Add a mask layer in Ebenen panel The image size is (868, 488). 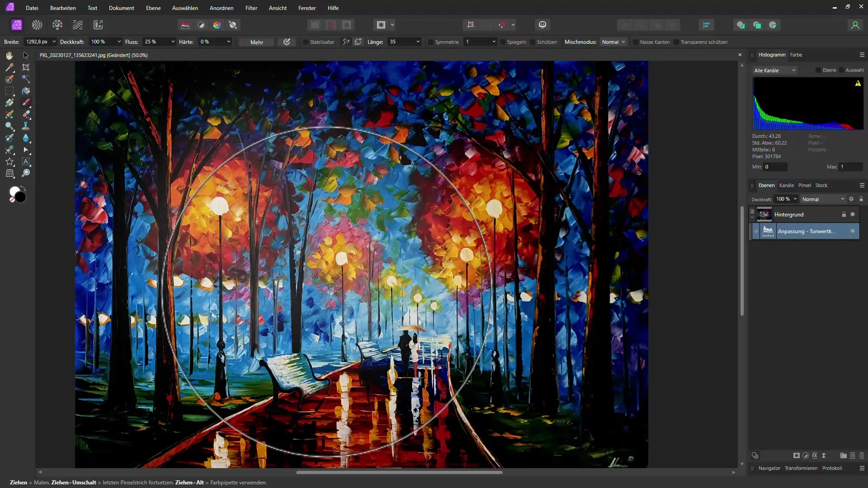[x=797, y=455]
